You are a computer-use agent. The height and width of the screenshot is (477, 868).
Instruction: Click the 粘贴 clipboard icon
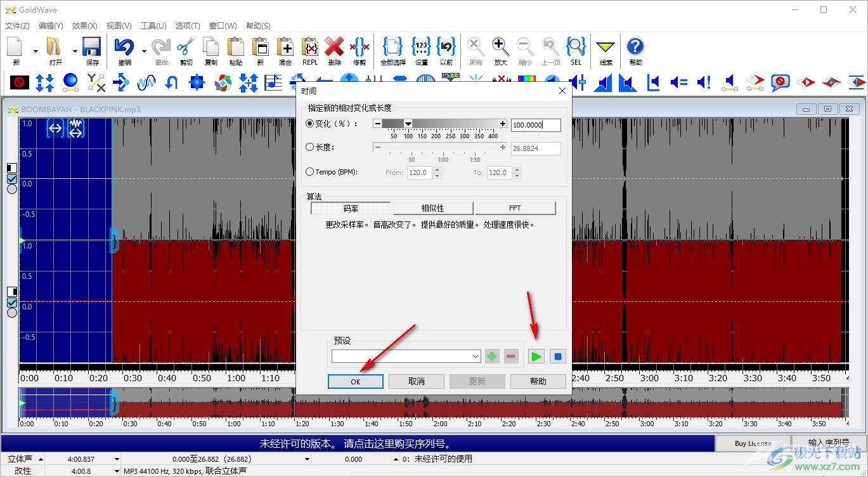coord(235,47)
